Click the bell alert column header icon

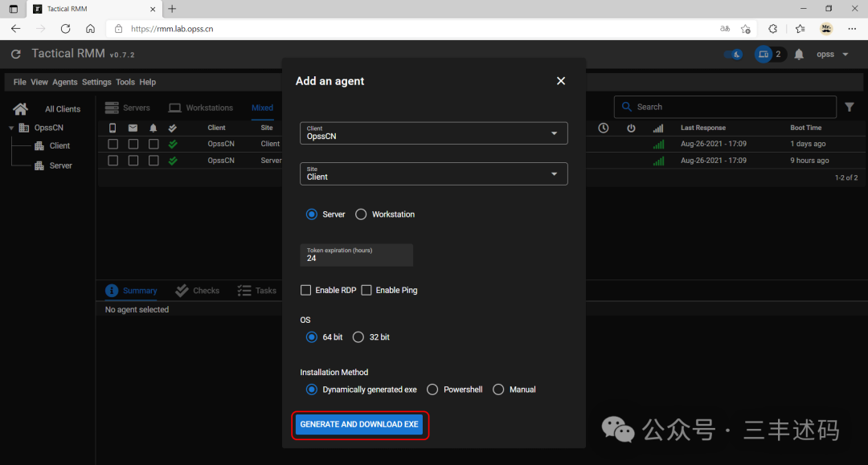[x=154, y=128]
